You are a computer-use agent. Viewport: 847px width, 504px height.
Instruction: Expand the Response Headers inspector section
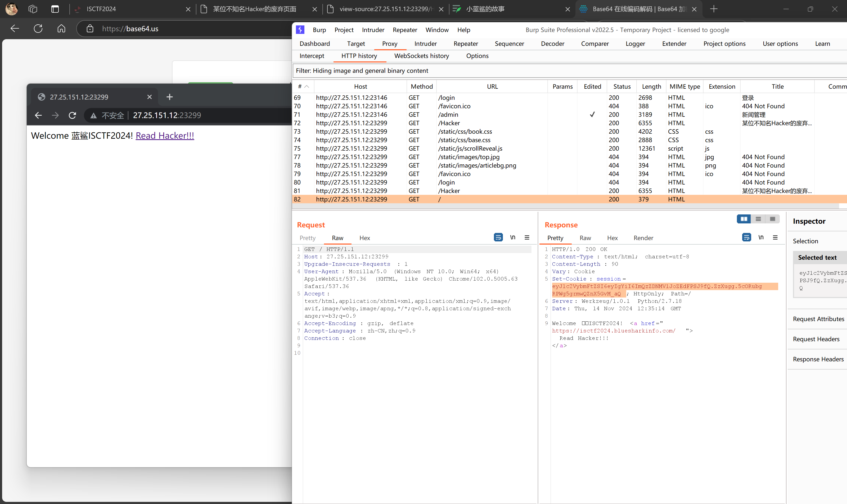tap(818, 359)
